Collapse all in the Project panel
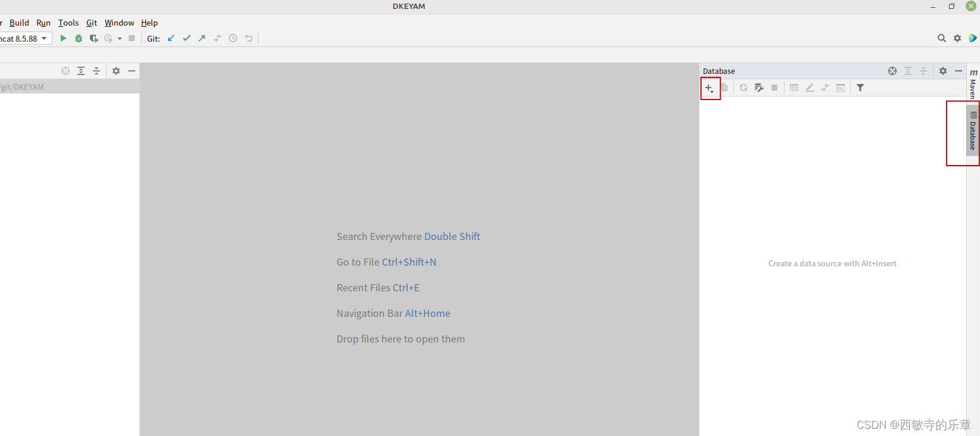Screen dimensions: 980x436 tap(97, 71)
